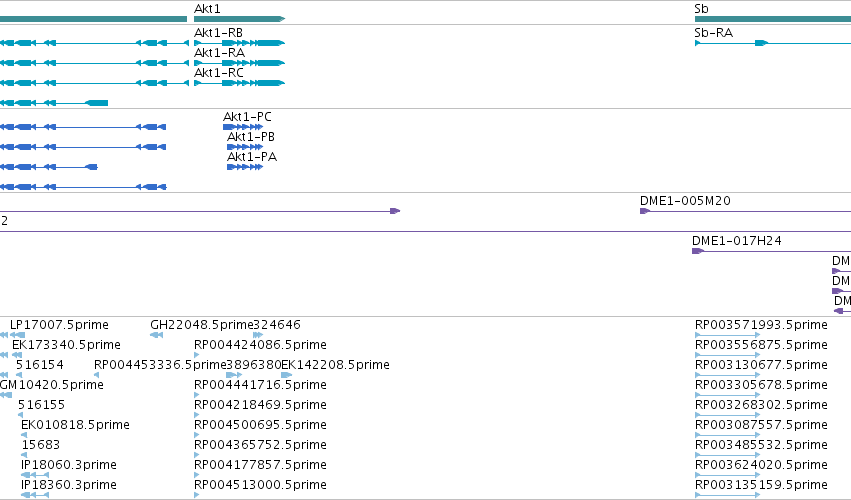Click the RP004500695.5prime EST label
Screen dimensions: 851x500
point(261,425)
